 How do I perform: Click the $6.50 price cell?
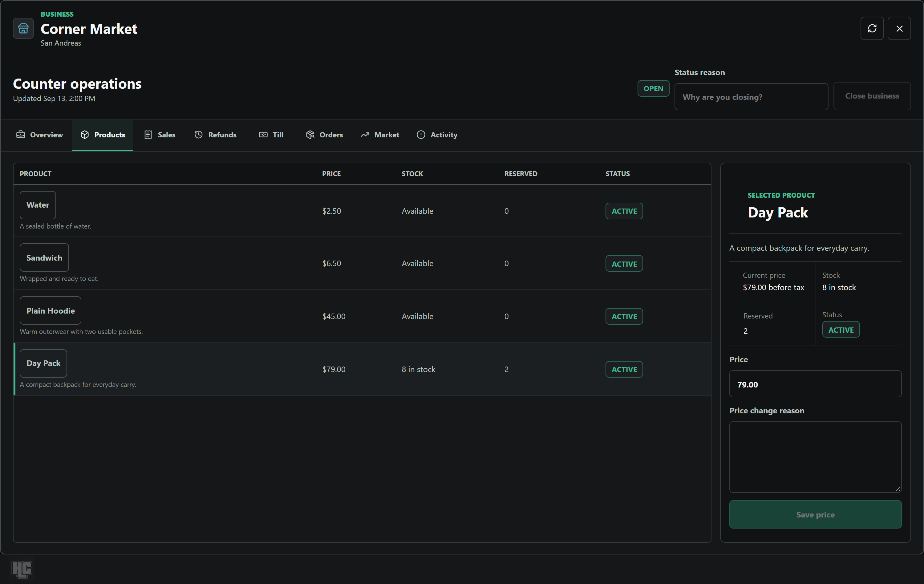pyautogui.click(x=331, y=264)
